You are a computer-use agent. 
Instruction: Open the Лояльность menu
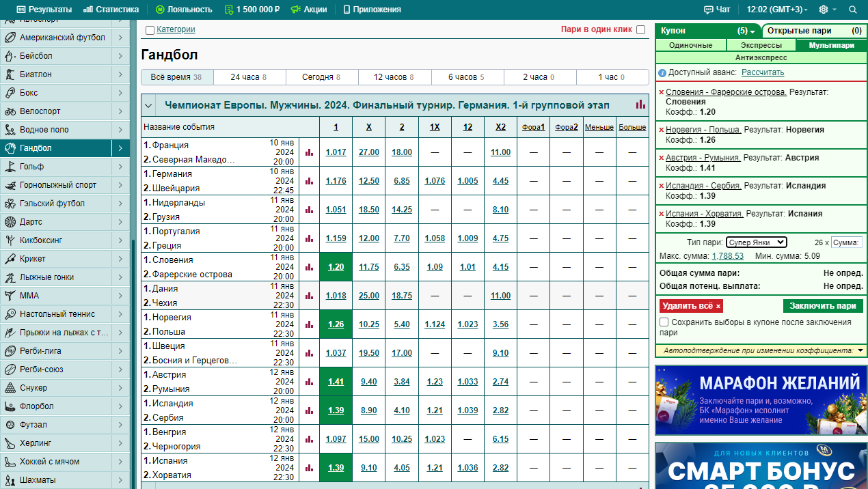pyautogui.click(x=184, y=10)
